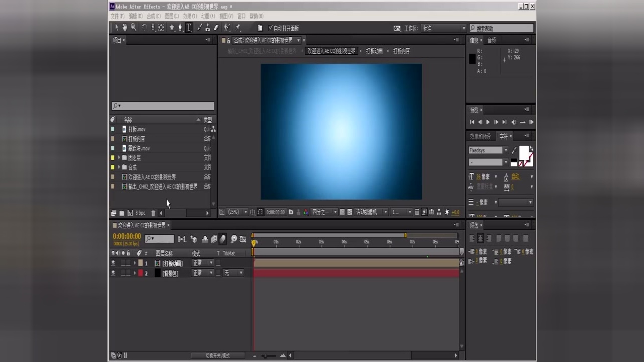Image resolution: width=644 pixels, height=362 pixels.
Task: Click the swap fill and stroke arrow
Action: pyautogui.click(x=531, y=148)
